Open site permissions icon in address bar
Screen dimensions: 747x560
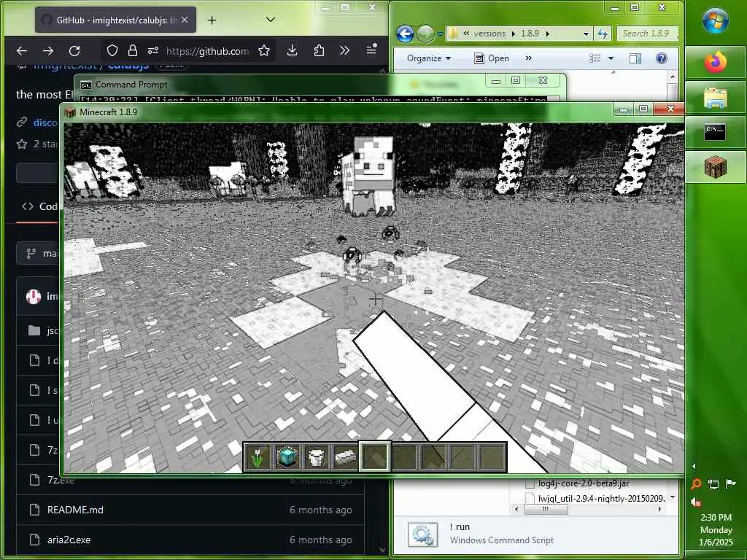point(153,50)
